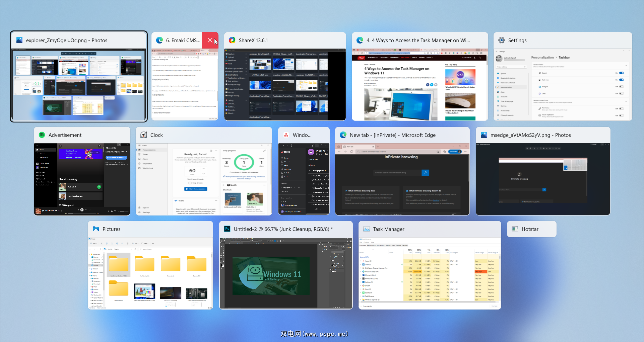Click the Task Manager app icon
The width and height of the screenshot is (644, 342).
(x=367, y=229)
